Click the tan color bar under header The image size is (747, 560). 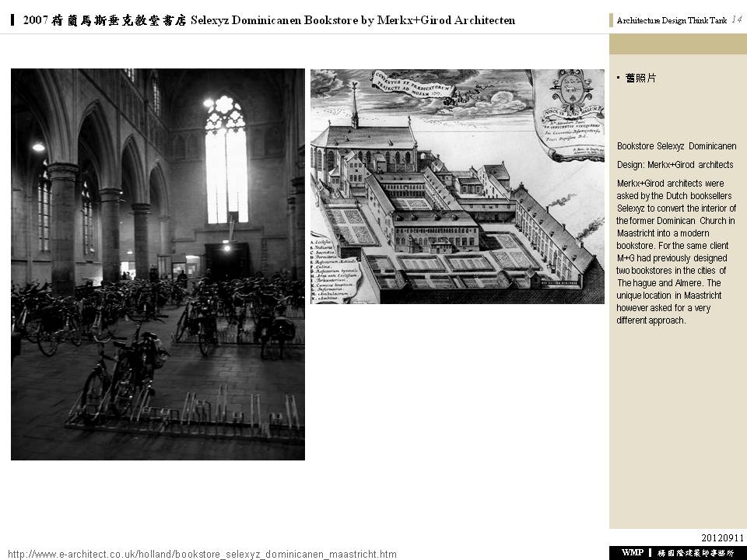[678, 44]
